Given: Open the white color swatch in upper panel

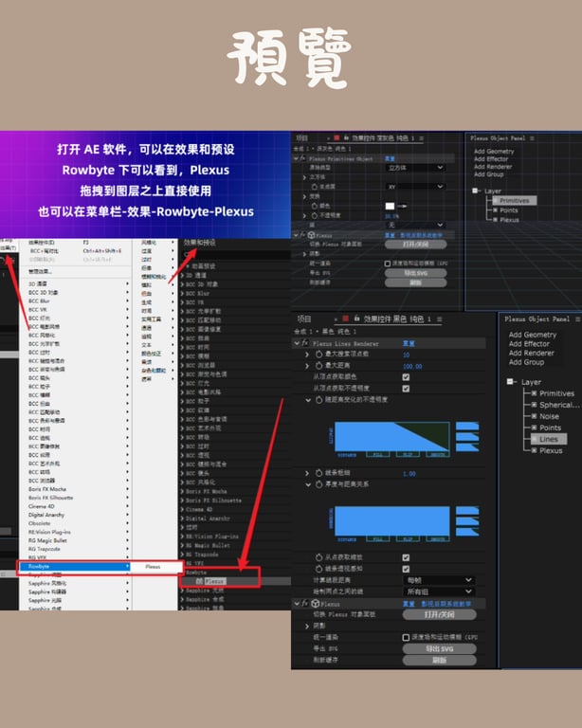Looking at the screenshot, I should [x=390, y=206].
